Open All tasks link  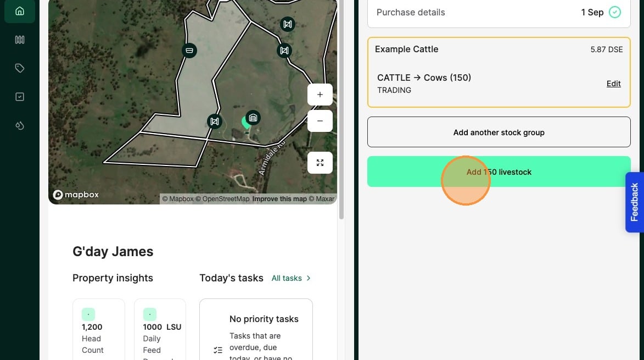pos(287,278)
